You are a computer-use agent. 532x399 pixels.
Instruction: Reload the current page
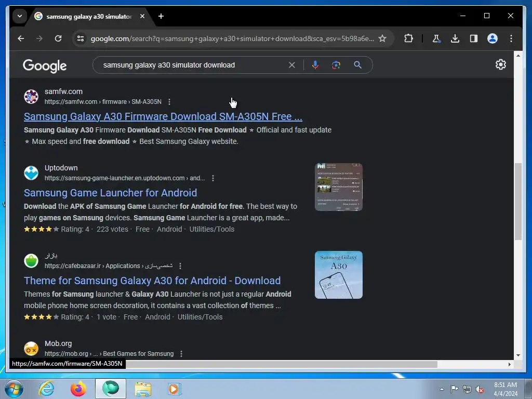[58, 38]
